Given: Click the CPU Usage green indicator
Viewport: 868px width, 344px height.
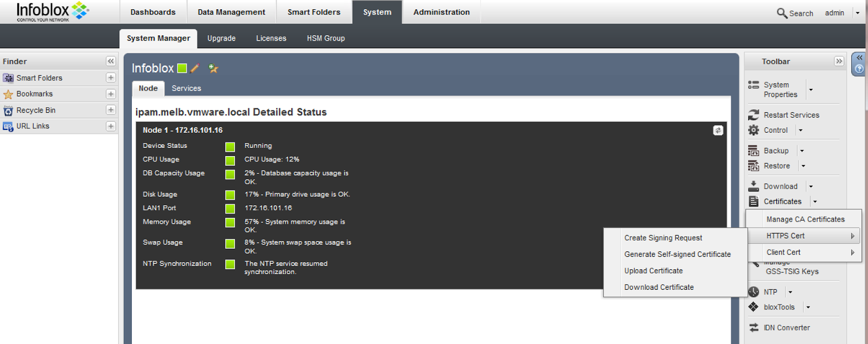Looking at the screenshot, I should [230, 160].
